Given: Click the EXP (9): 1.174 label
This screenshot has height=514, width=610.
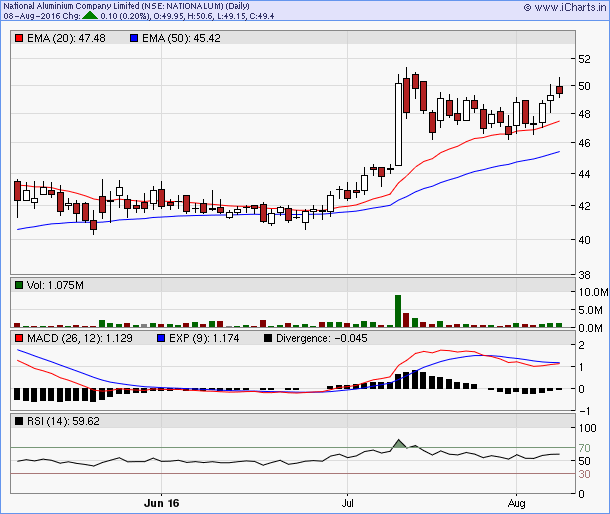Looking at the screenshot, I should [x=204, y=338].
